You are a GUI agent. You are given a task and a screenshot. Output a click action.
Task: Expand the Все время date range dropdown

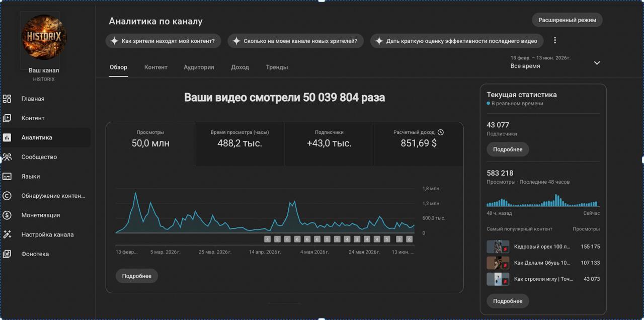click(597, 63)
